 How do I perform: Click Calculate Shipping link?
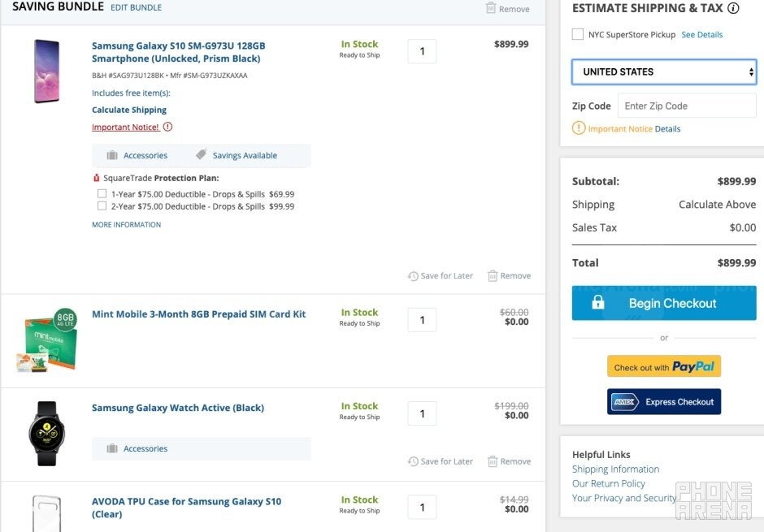pos(129,110)
